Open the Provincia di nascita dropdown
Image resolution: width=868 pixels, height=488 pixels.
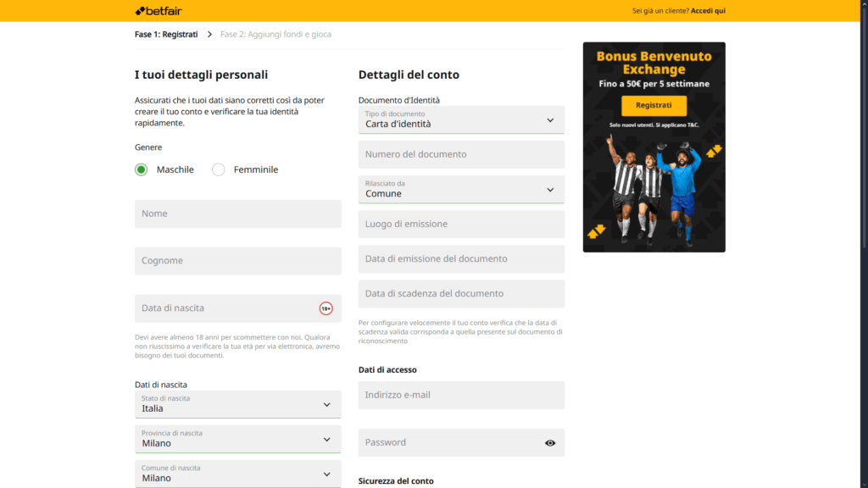coord(327,439)
